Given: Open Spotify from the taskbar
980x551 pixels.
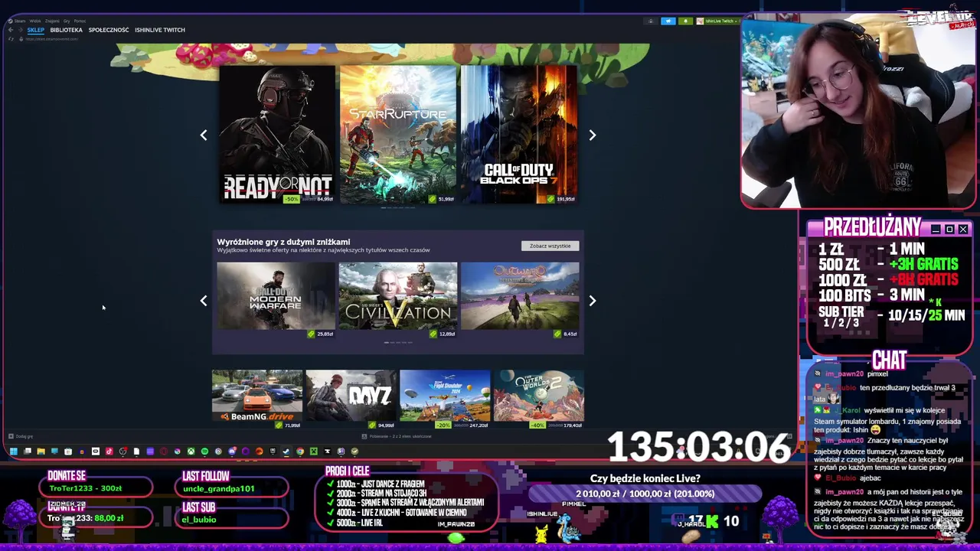Looking at the screenshot, I should 204,452.
